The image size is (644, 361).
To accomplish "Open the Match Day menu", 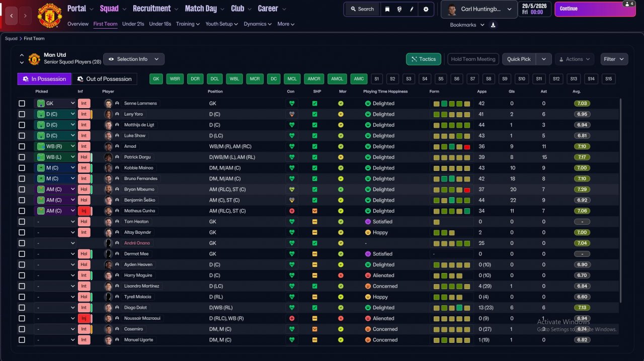I will [x=204, y=9].
